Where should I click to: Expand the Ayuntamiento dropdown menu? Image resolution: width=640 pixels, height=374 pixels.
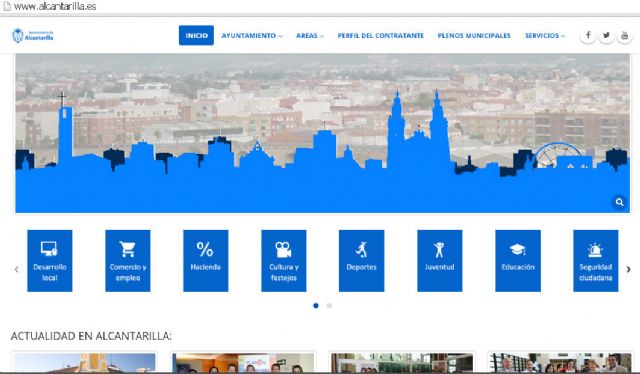click(x=252, y=36)
